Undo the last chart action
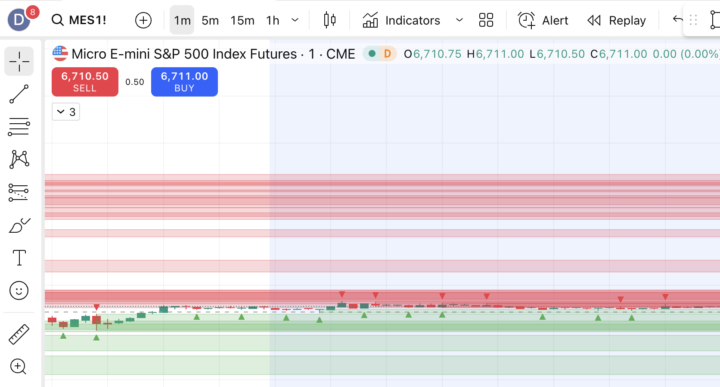Viewport: 720px width, 387px height. [677, 19]
